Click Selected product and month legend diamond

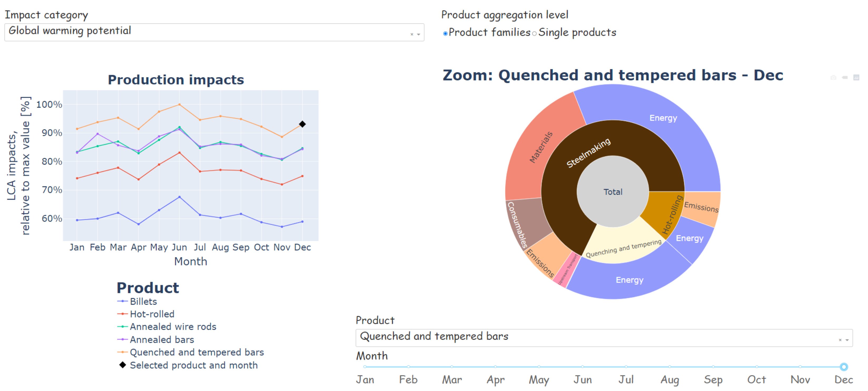click(122, 365)
